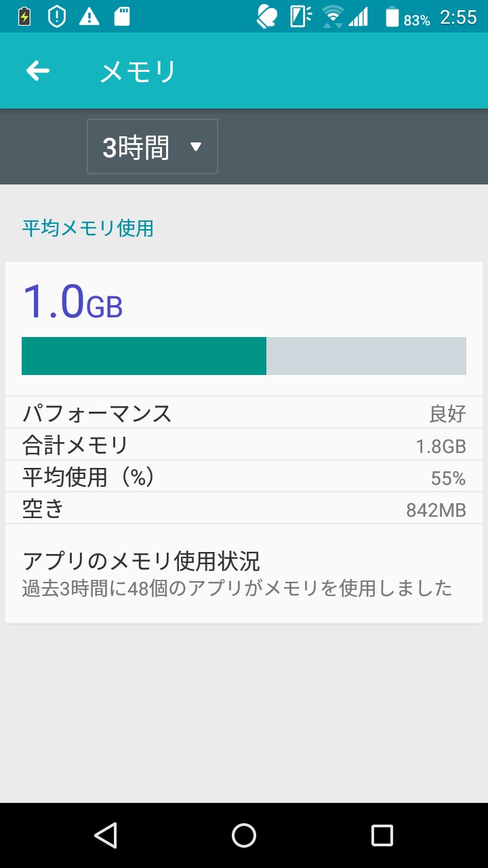
Task: Tap the back arrow beside メモリ
Action: 38,71
